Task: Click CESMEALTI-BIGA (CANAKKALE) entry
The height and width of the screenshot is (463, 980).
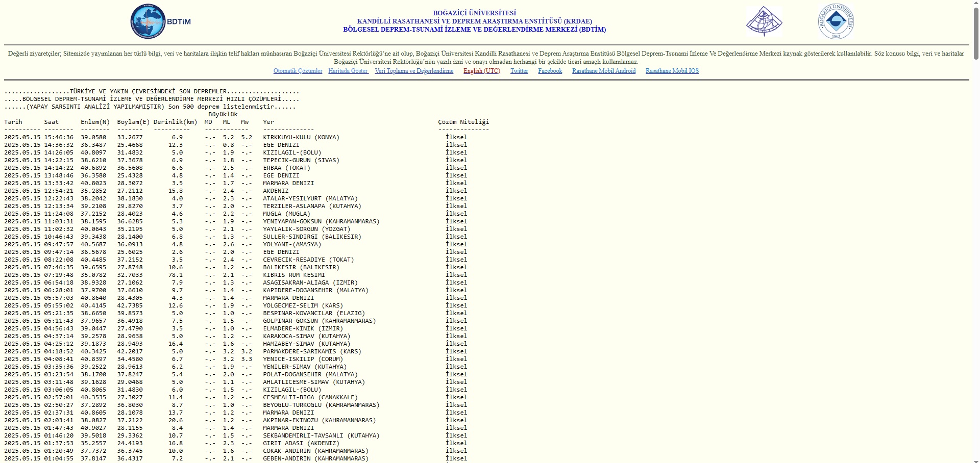Action: tap(310, 397)
